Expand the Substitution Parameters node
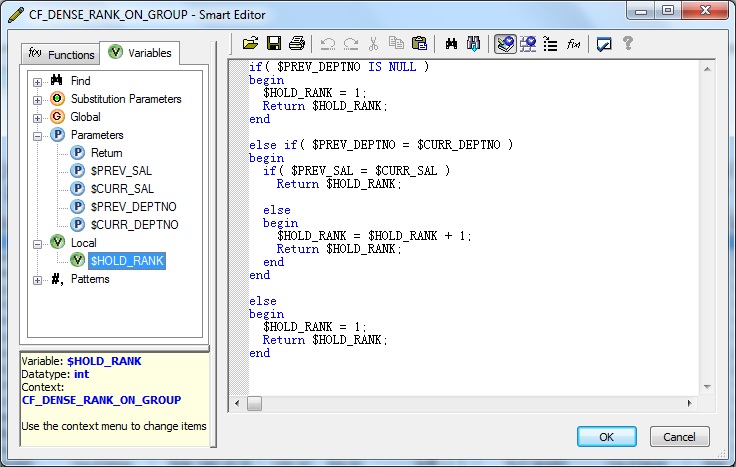 pyautogui.click(x=38, y=100)
